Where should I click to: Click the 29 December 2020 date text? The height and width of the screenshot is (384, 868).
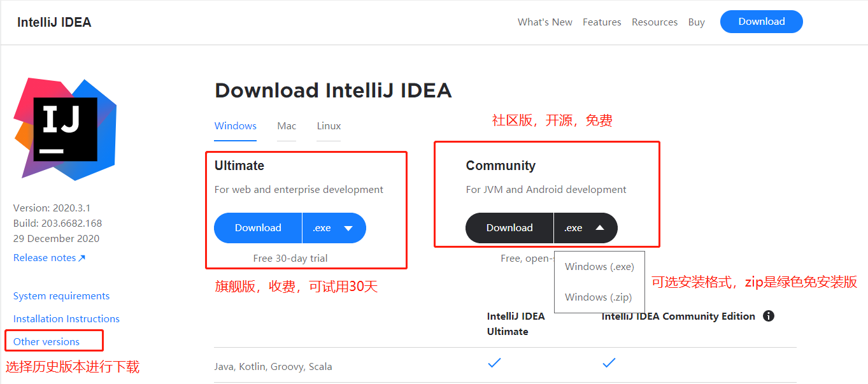tap(56, 239)
